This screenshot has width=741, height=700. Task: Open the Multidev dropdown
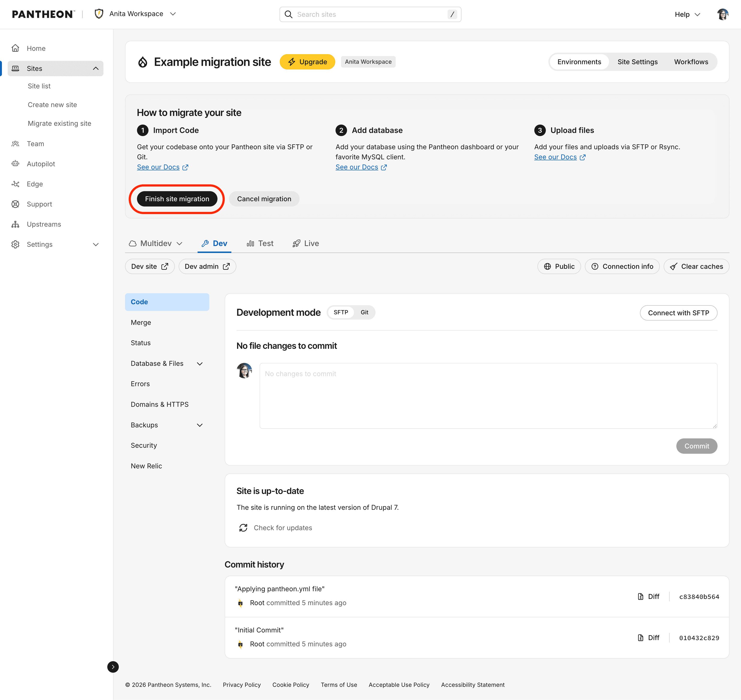coord(156,243)
